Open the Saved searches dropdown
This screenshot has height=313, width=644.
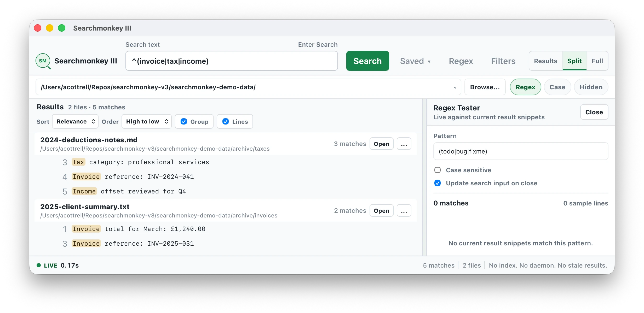(415, 61)
